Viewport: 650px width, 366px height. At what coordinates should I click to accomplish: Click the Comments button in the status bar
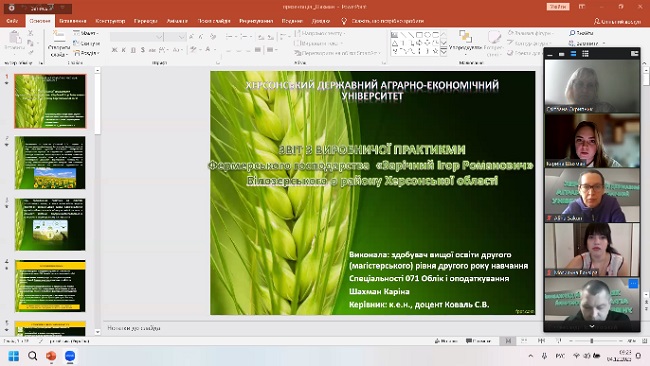pos(478,341)
